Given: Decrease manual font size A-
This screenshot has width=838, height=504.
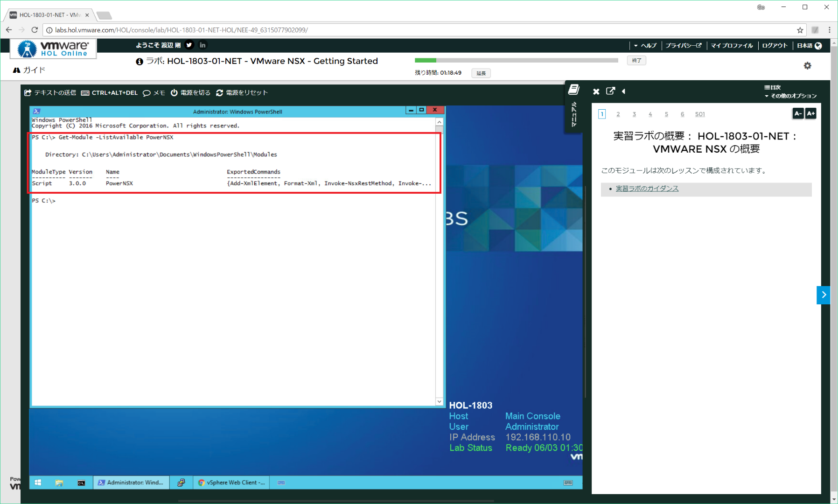Looking at the screenshot, I should pyautogui.click(x=798, y=113).
